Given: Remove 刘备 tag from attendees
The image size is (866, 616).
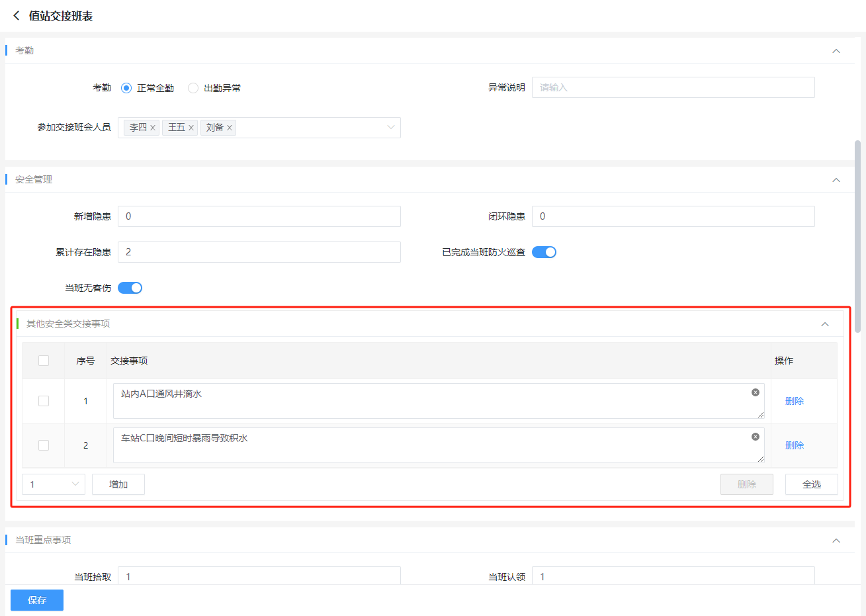Looking at the screenshot, I should [230, 128].
